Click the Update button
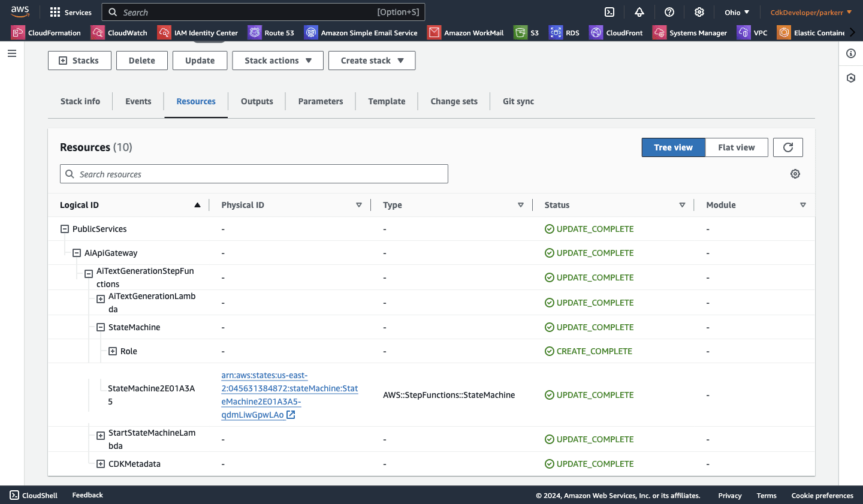The image size is (863, 504). tap(200, 61)
